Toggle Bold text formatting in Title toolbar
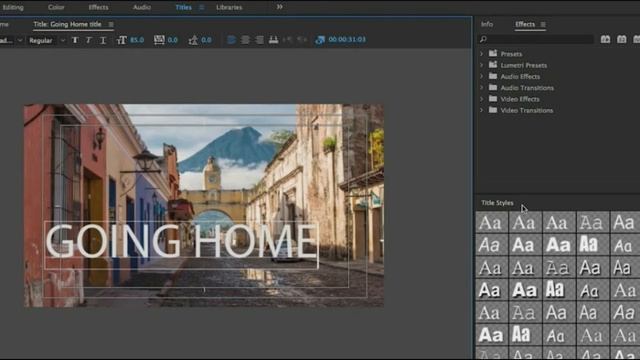The width and height of the screenshot is (640, 360). click(x=75, y=40)
